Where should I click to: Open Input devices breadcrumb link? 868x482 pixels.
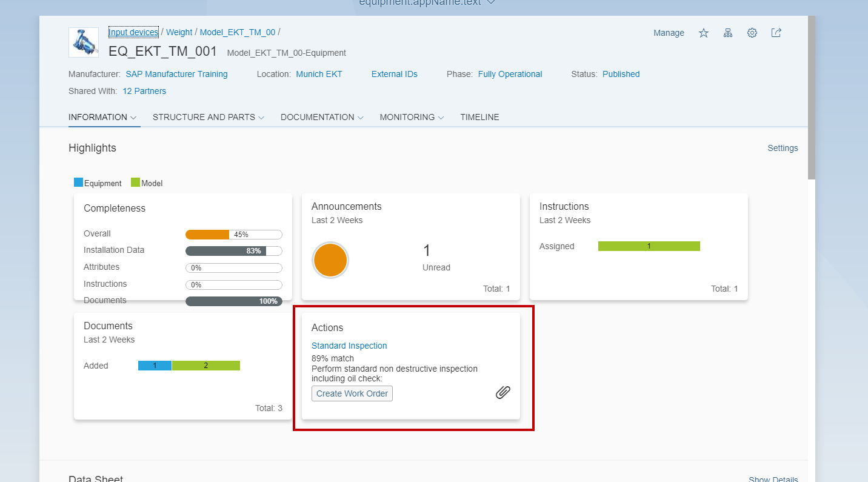point(133,32)
